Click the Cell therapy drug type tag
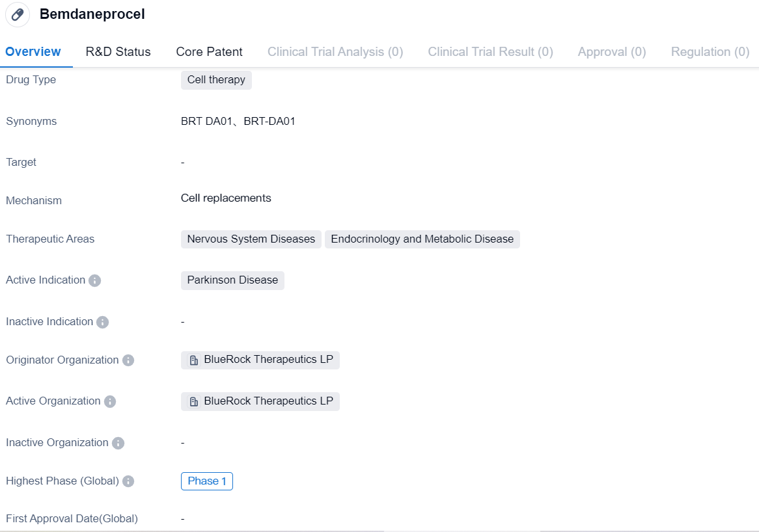 coord(216,80)
